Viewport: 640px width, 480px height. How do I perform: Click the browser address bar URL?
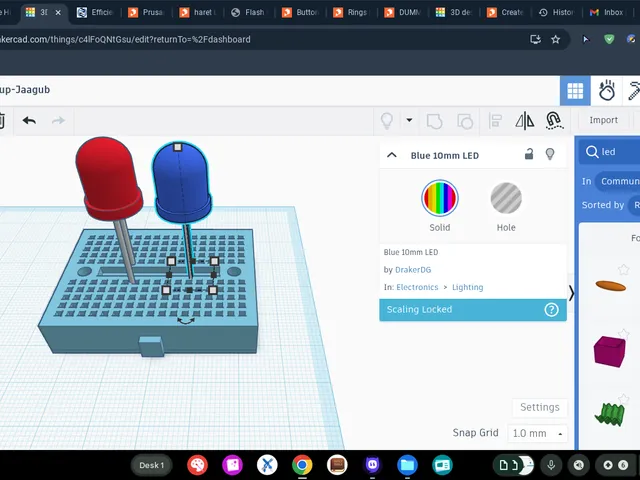tap(125, 40)
